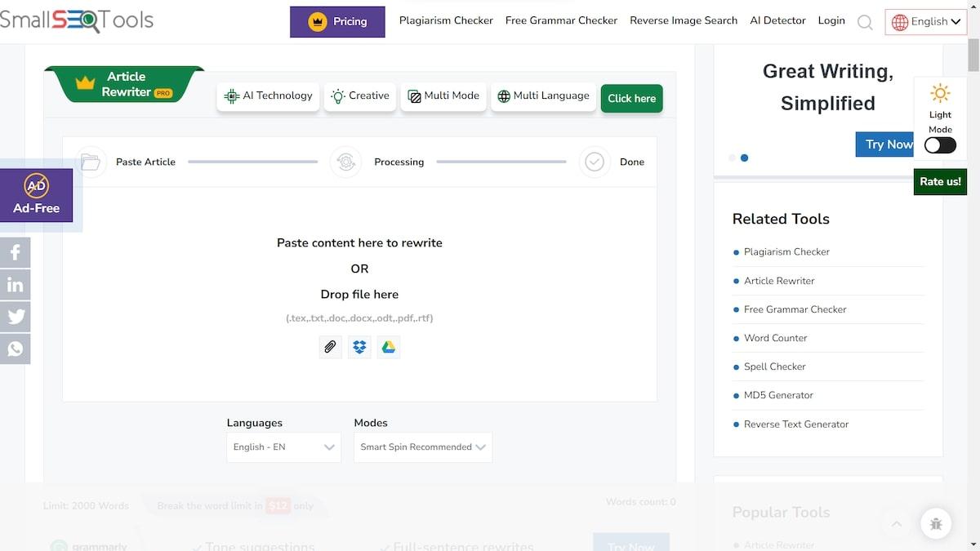Open Reverse Text Generator related tool
This screenshot has height=551, width=980.
pos(796,424)
